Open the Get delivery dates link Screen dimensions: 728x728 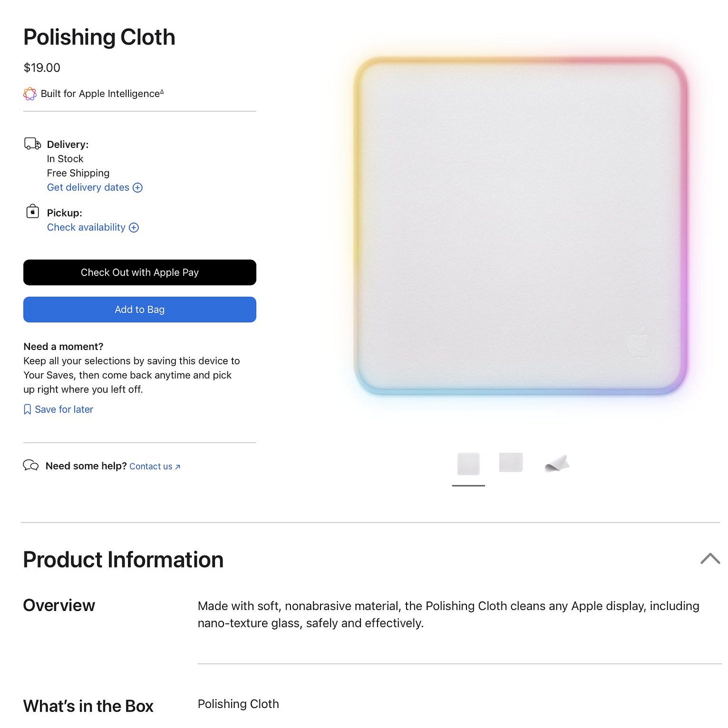pyautogui.click(x=88, y=187)
